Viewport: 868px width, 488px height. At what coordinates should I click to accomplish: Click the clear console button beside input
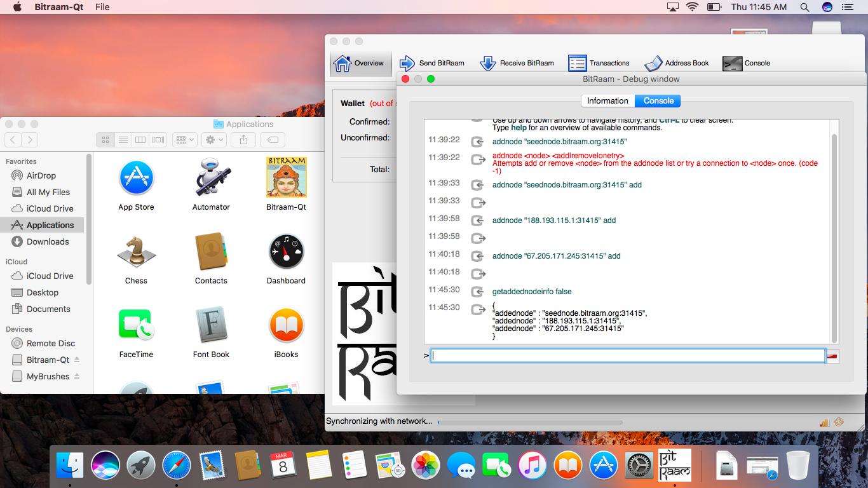pos(832,356)
